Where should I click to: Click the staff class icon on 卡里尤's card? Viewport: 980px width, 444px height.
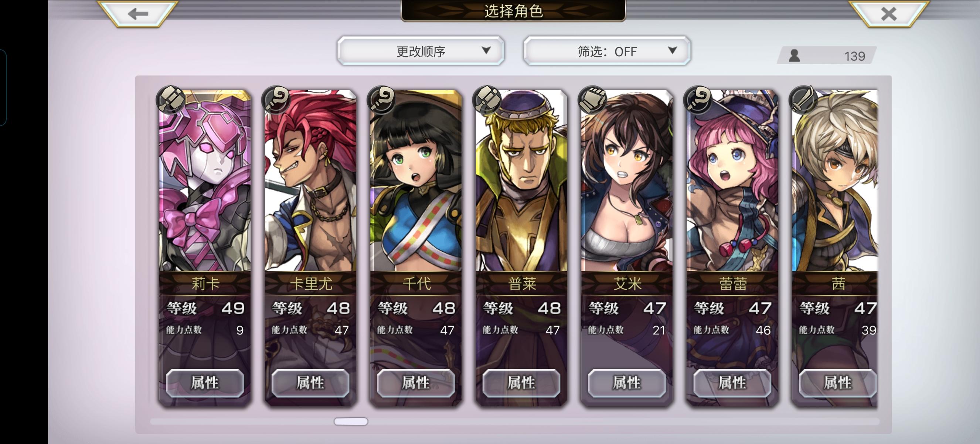click(x=276, y=100)
